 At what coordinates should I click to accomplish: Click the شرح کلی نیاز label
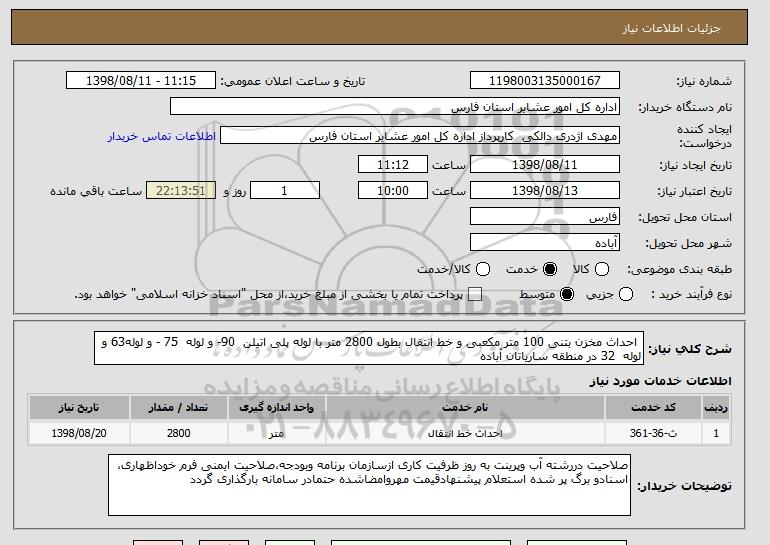(x=690, y=349)
